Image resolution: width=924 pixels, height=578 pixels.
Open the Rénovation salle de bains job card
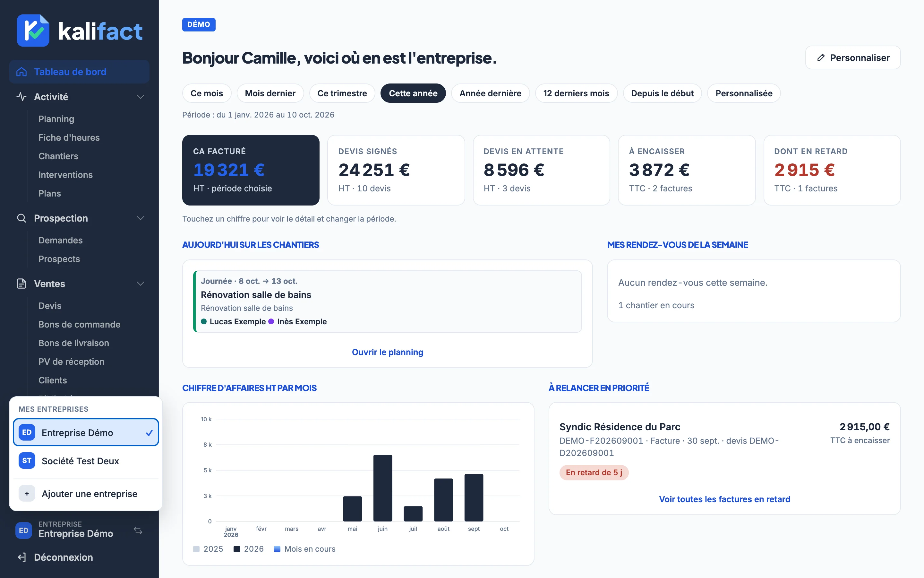[x=387, y=302]
